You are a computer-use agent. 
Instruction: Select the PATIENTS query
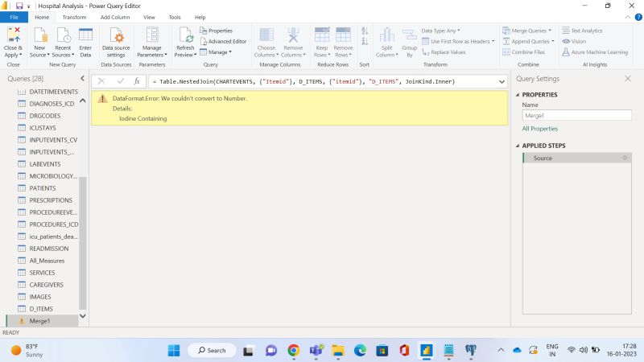click(43, 188)
